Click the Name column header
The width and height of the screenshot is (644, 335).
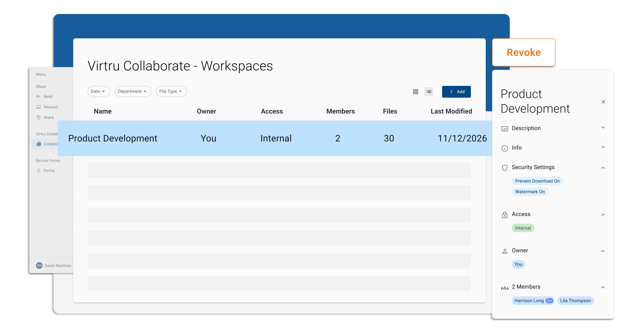pos(103,111)
